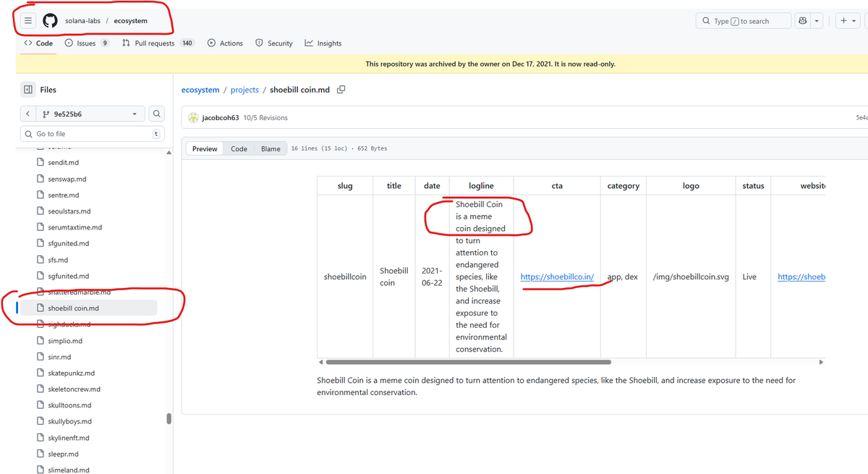Focus the Go to file input
Image resolution: width=868 pixels, height=474 pixels.
tap(92, 134)
